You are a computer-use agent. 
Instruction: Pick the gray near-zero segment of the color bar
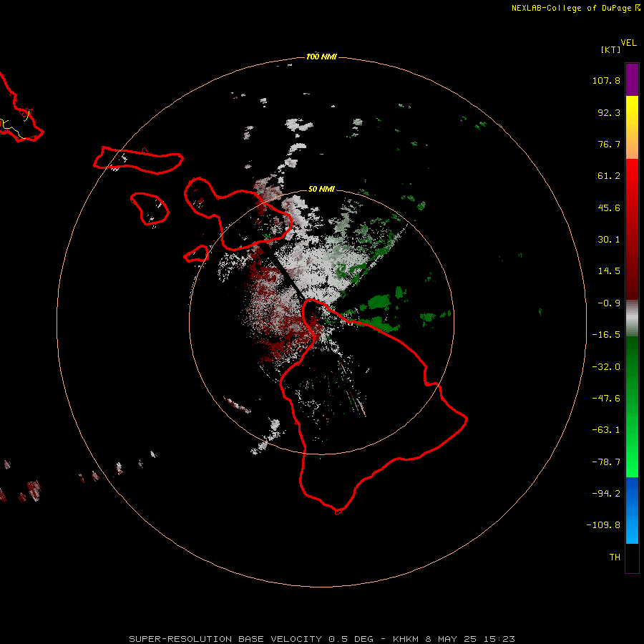(632, 318)
